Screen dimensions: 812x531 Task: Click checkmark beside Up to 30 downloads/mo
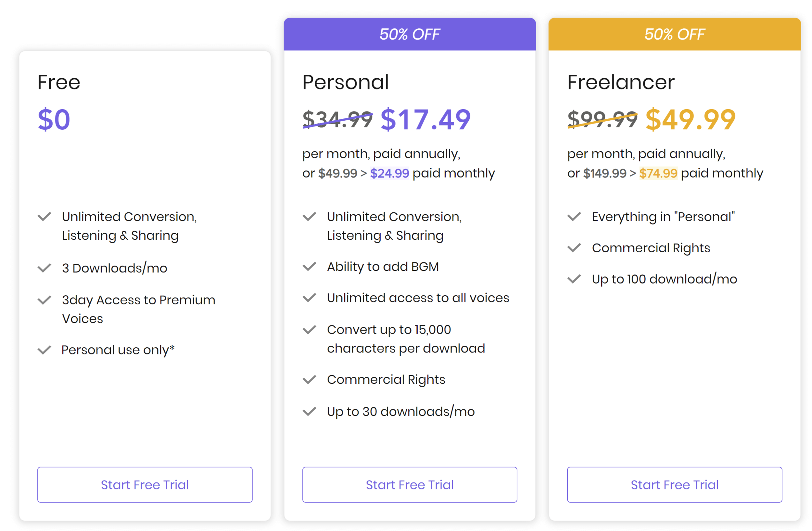[x=309, y=411]
